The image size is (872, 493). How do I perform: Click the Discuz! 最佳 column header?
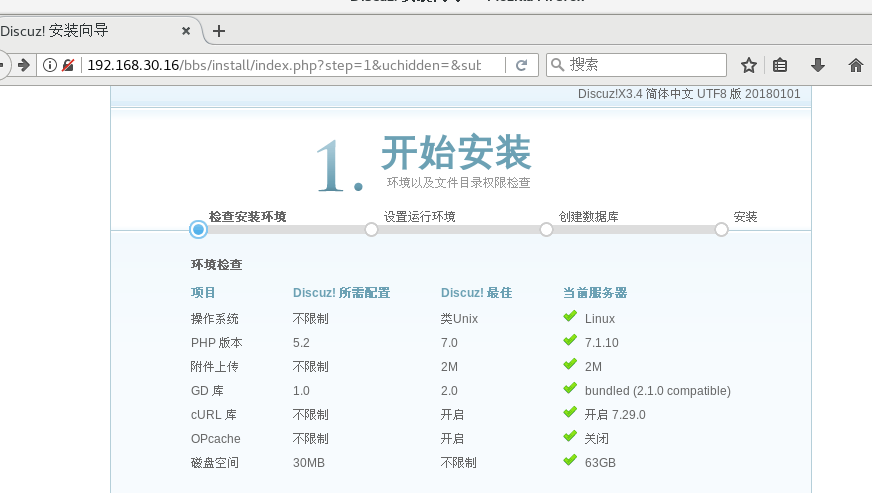(477, 293)
